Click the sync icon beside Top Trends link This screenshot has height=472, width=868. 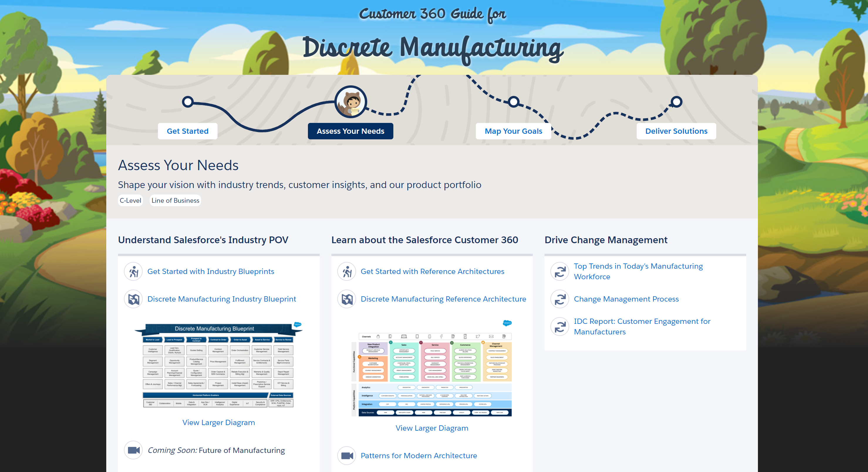point(560,271)
